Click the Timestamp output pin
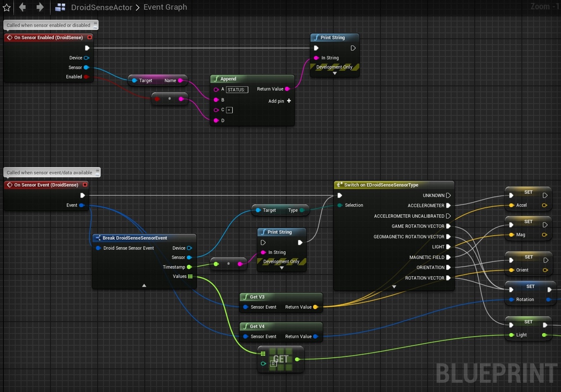561x392 pixels. [x=189, y=267]
